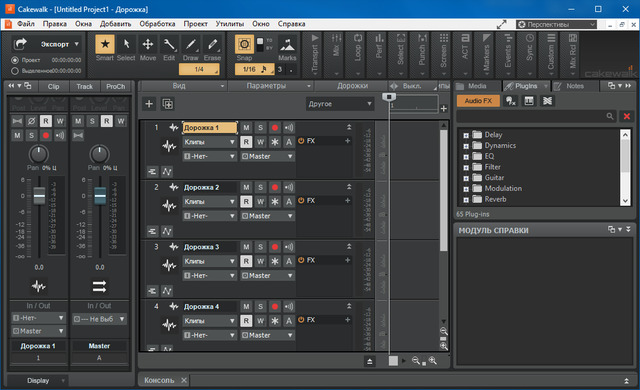Screen dimensions: 640x390
Task: Open the EQ folder icon
Action: 477,156
